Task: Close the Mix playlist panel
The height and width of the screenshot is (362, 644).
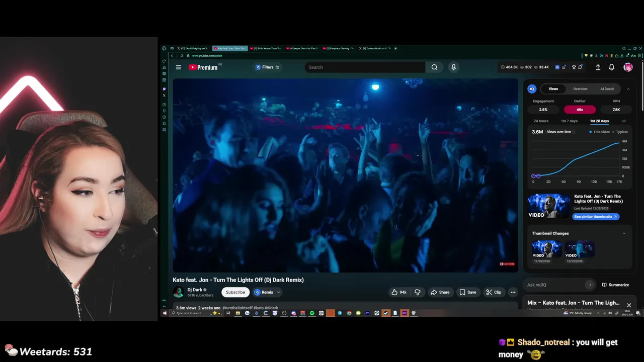Action: point(629,305)
